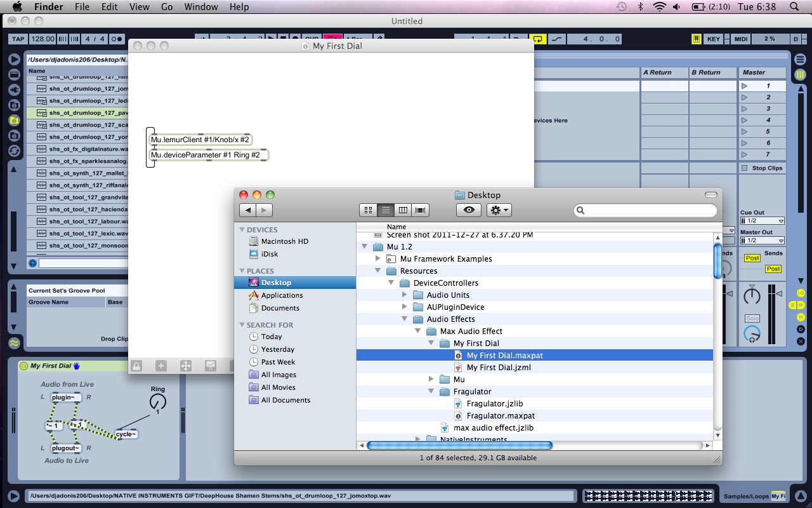Open the Window menu
Viewport: 812px width, 508px height.
(x=201, y=7)
